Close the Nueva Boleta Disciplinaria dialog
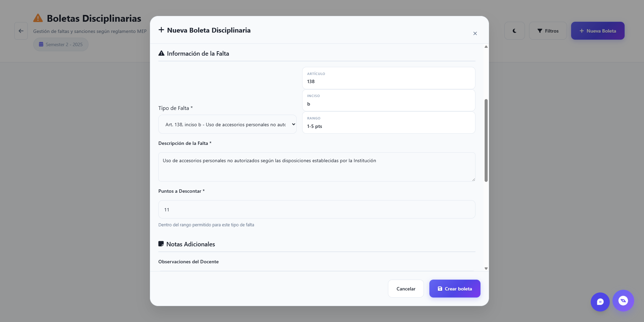This screenshot has width=644, height=322. click(x=475, y=33)
